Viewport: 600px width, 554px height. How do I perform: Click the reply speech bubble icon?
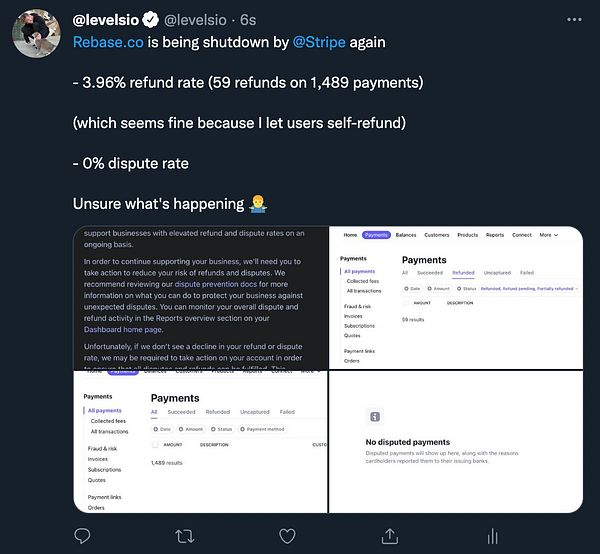[82, 536]
